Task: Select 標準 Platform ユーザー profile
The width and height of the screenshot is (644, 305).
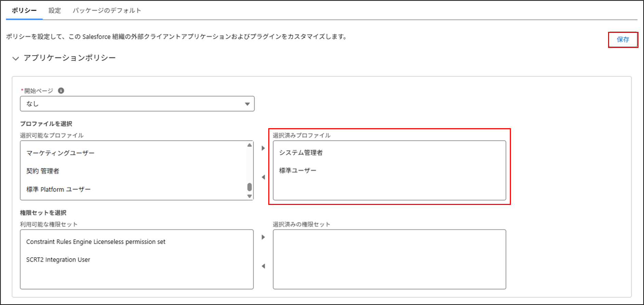Action: [x=59, y=190]
